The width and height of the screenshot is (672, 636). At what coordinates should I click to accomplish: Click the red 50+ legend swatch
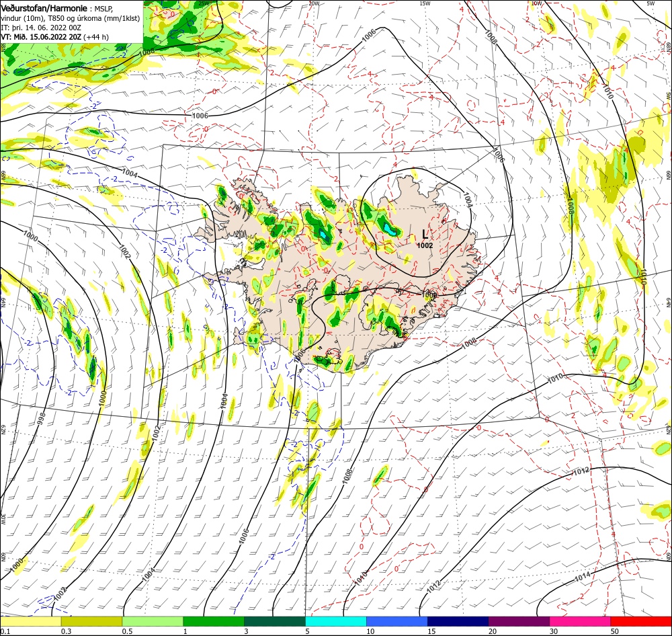pos(641,621)
